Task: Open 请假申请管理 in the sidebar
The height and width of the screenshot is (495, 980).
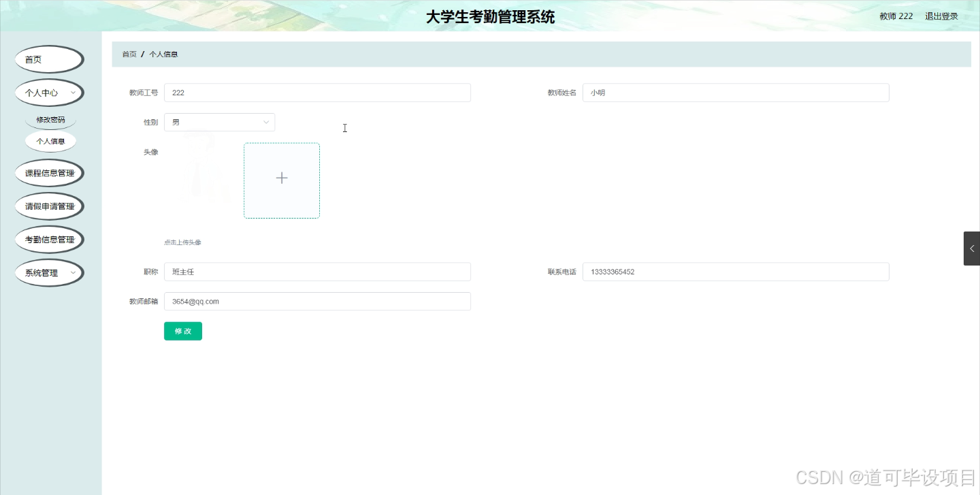Action: pos(49,206)
